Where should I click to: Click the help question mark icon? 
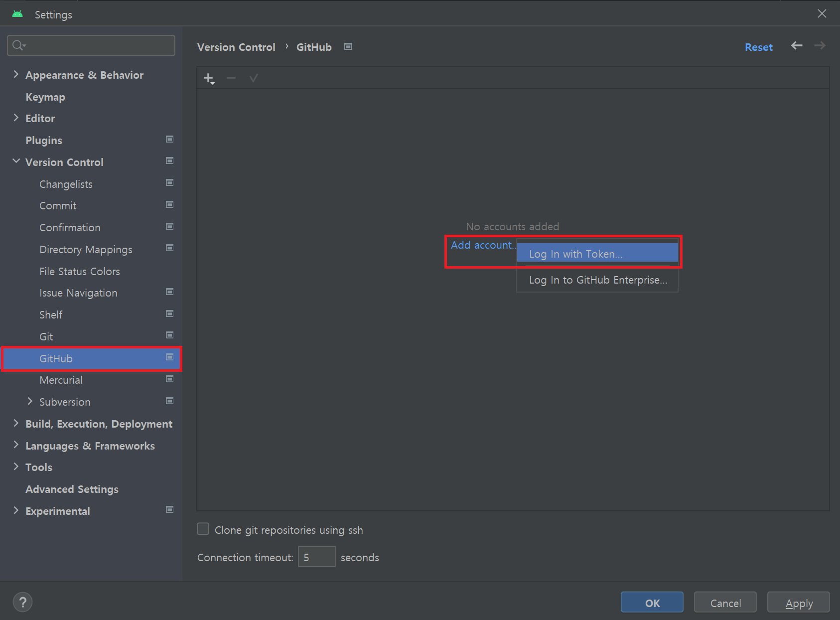point(22,602)
